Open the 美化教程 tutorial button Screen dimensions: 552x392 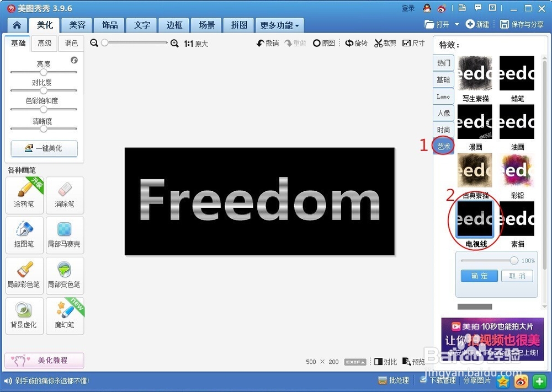click(x=44, y=361)
